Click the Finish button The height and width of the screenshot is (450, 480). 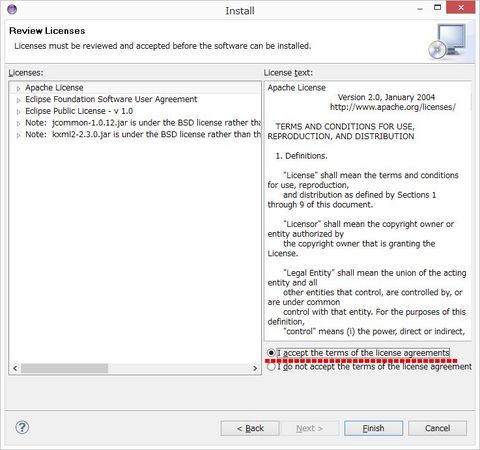[x=373, y=428]
